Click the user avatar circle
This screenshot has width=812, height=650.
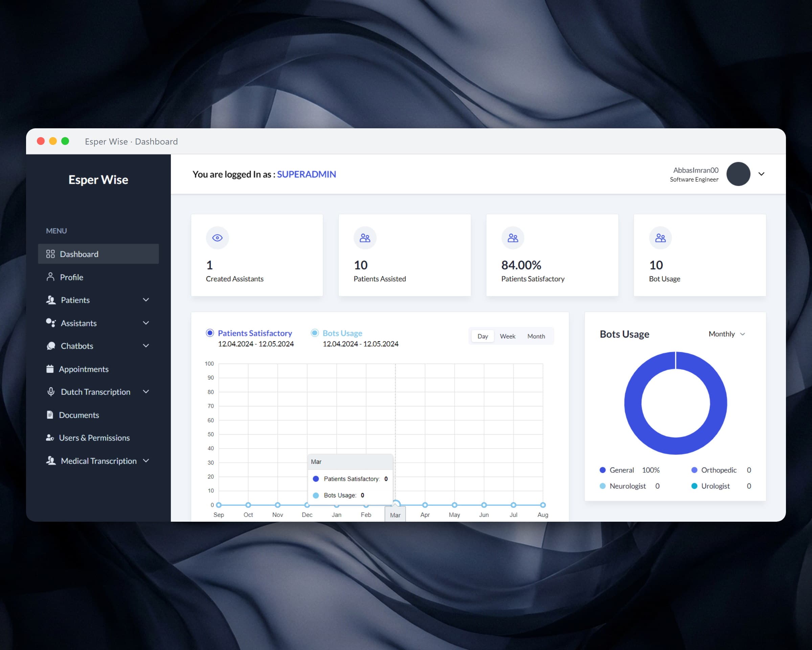738,174
